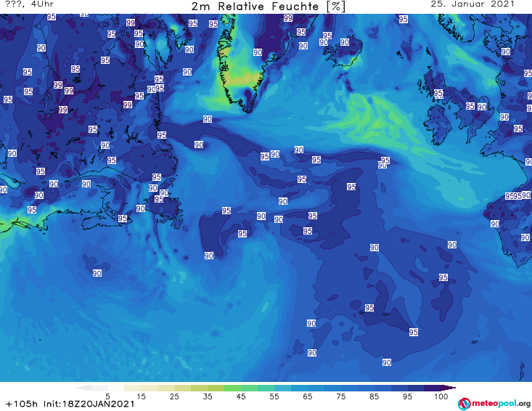Click the circular meteopool icon beside the site name
Viewport: 532px width, 411px height.
pos(464,404)
